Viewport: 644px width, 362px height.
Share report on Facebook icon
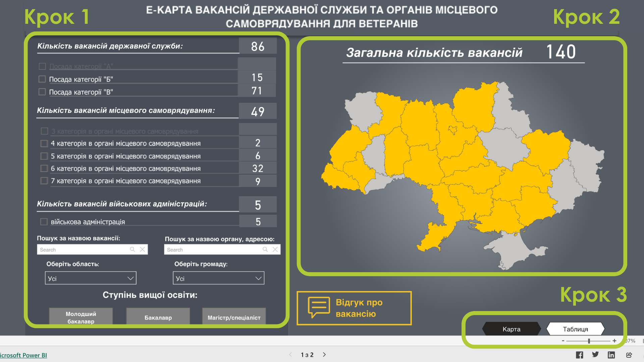(579, 355)
